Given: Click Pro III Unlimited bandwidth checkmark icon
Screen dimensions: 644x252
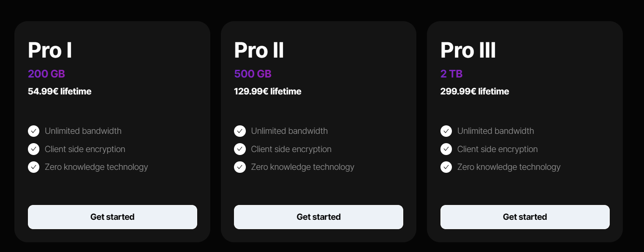Looking at the screenshot, I should [x=446, y=131].
